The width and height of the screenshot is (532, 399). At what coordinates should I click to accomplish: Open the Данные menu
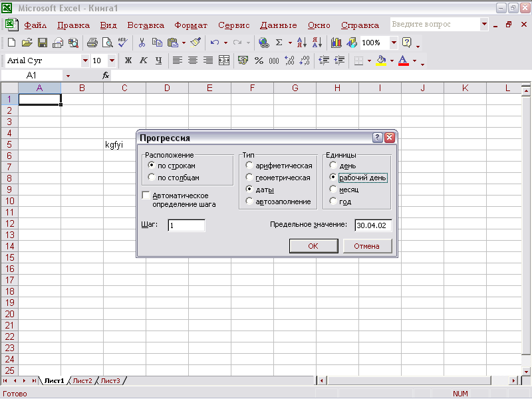(279, 25)
